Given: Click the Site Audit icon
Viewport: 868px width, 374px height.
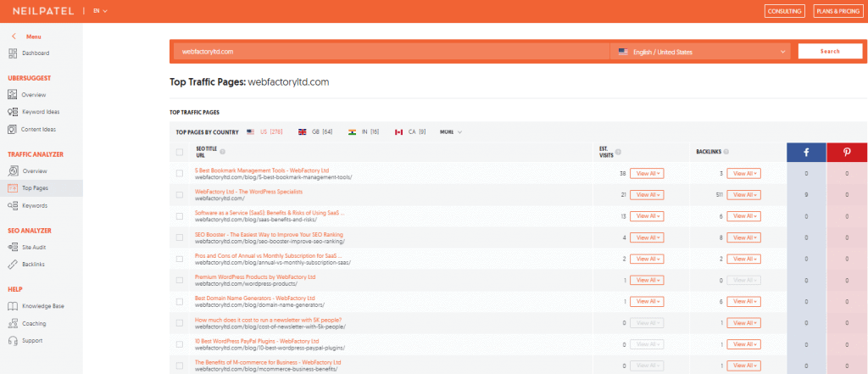Looking at the screenshot, I should (x=13, y=247).
